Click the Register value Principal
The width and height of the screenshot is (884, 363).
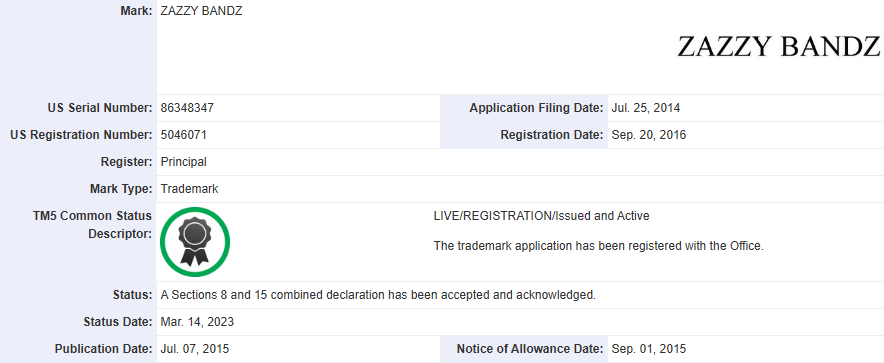pos(184,162)
